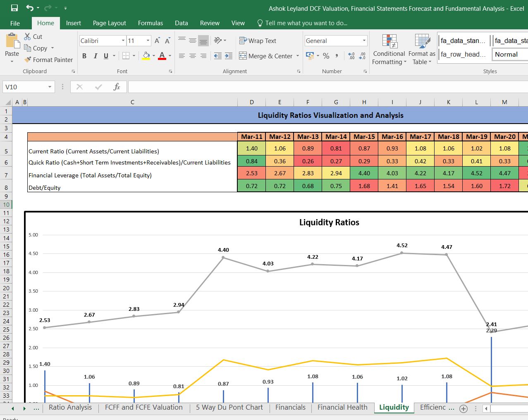Enable Wrap Text
Screen dimensions: 528x420
coord(258,41)
